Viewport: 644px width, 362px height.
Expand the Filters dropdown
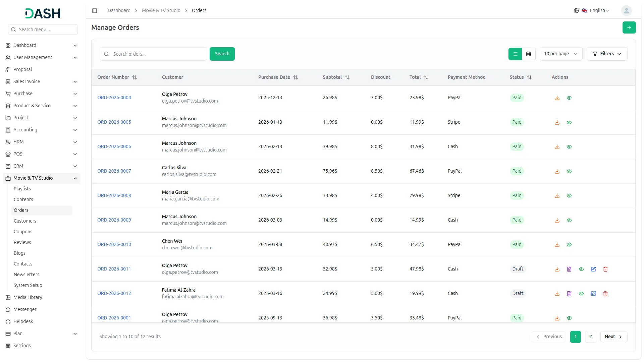point(606,54)
